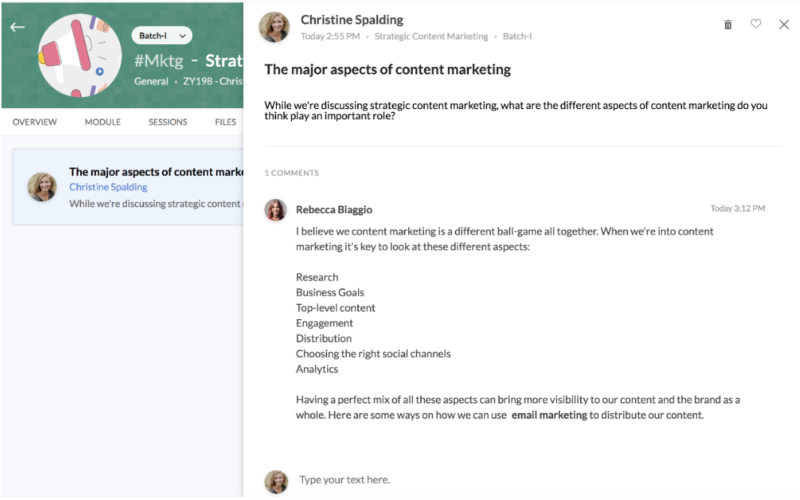Close the discussion panel
800x500 pixels.
tap(784, 24)
